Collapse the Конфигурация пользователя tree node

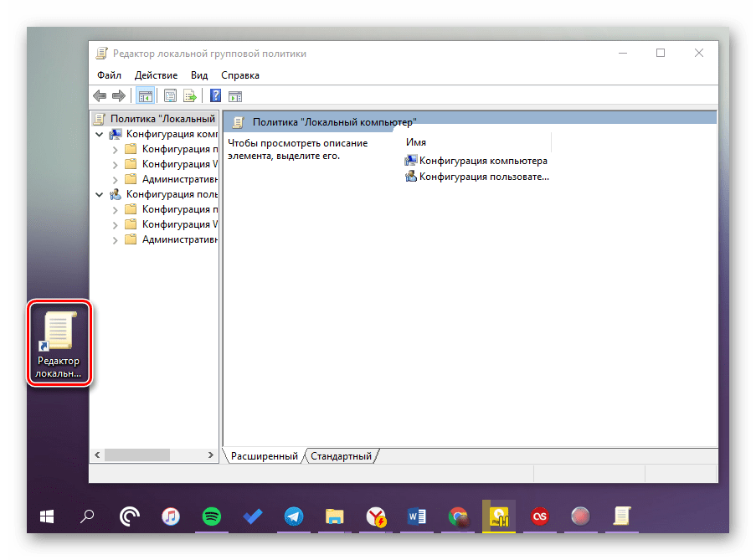click(100, 194)
